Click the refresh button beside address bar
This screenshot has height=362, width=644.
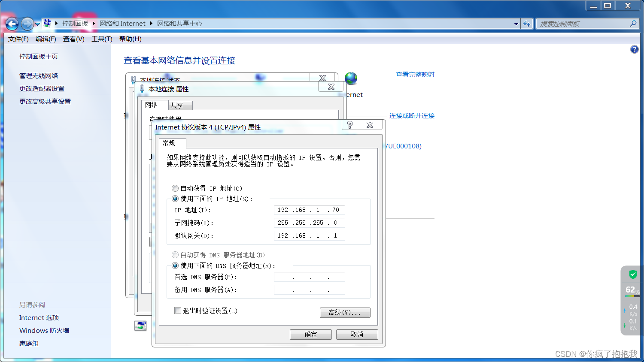(x=527, y=24)
